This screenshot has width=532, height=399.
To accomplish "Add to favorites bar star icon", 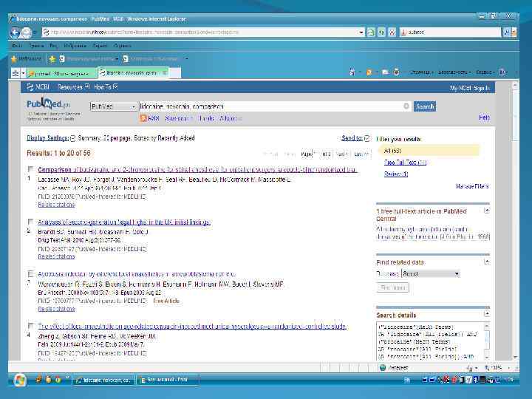I will (52, 59).
